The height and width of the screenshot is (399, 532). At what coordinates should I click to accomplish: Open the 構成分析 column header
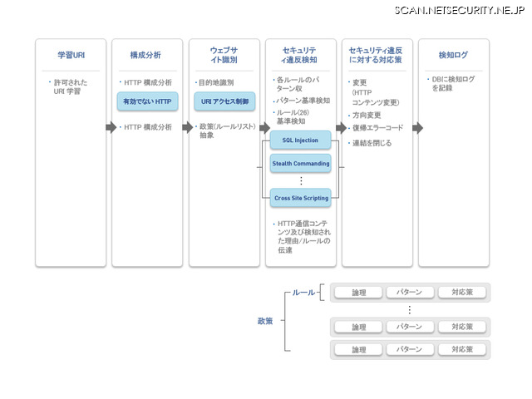(x=147, y=56)
